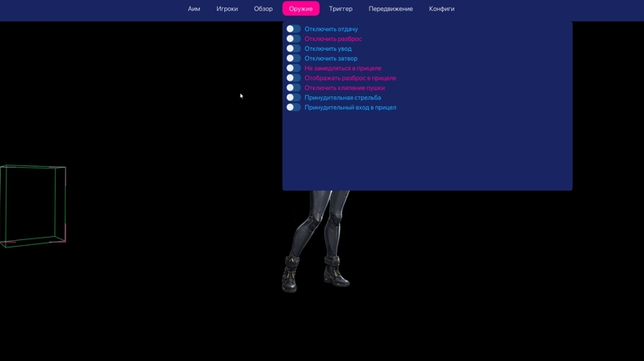
Task: Click the active Оружие tab
Action: 301,9
